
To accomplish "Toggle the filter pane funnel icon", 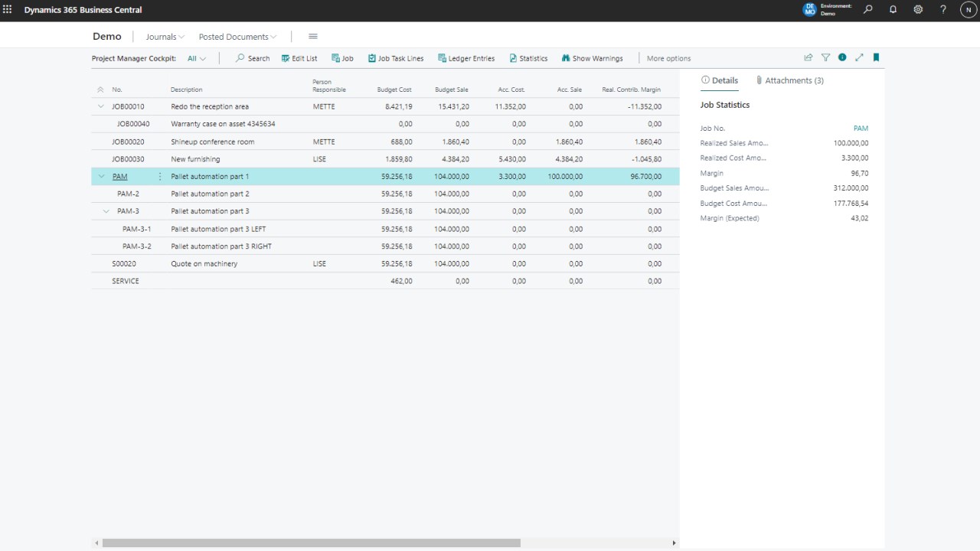I will (x=825, y=57).
